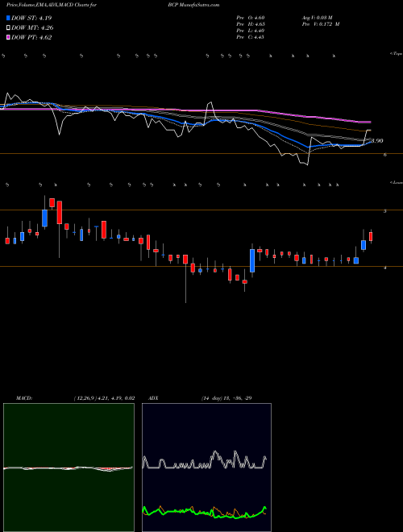The image size is (403, 532).
Task: Click the white DOW MT legend swatch
Action: [9, 28]
